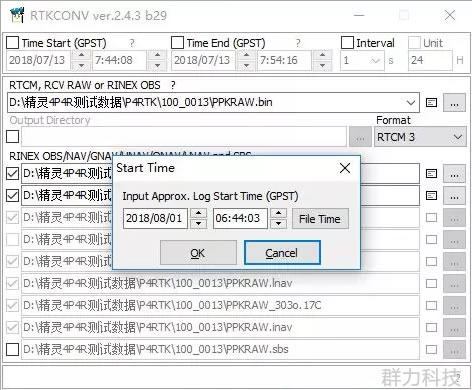Toggle the PPKRAW.lnav output checkbox
Viewport: 472px width, 390px height.
coord(13,284)
